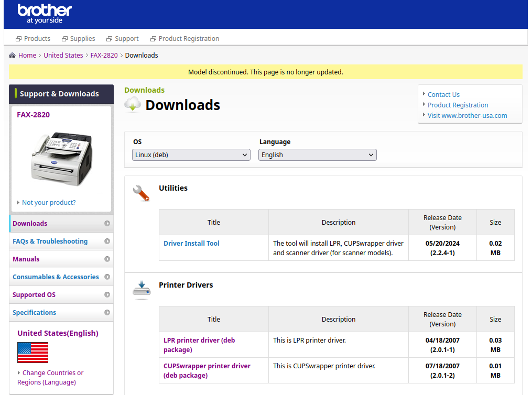
Task: Click the 0.03 MB size cell
Action: click(495, 345)
